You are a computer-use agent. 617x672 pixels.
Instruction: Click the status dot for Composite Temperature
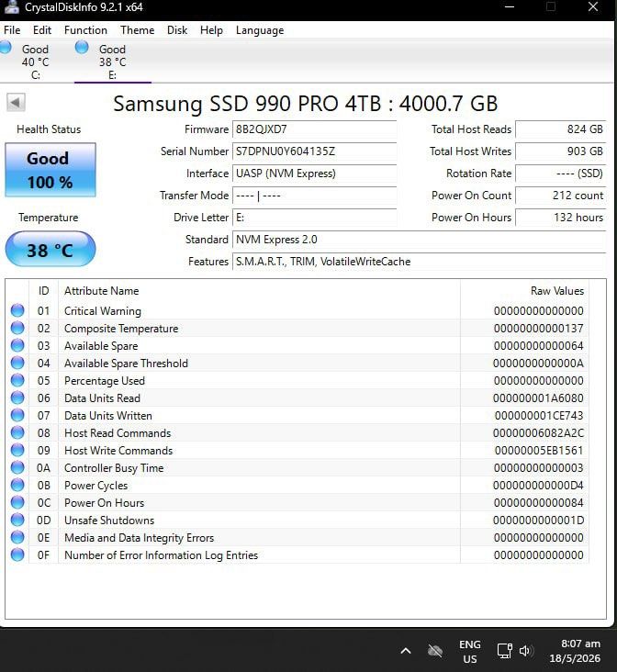point(17,328)
